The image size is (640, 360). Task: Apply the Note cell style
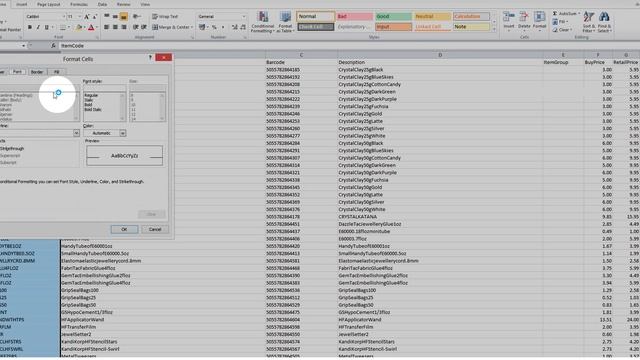(x=471, y=27)
